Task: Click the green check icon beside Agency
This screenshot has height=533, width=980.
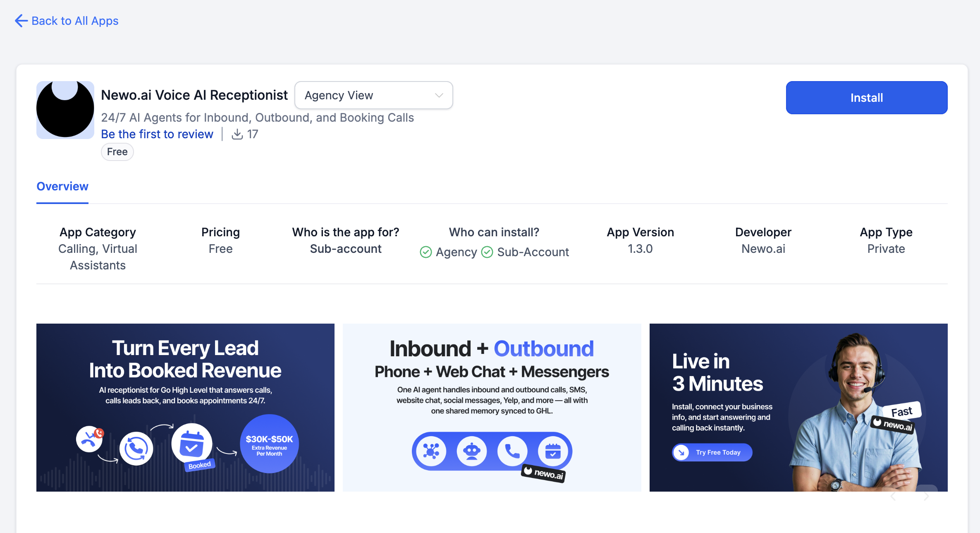Action: [x=426, y=252]
